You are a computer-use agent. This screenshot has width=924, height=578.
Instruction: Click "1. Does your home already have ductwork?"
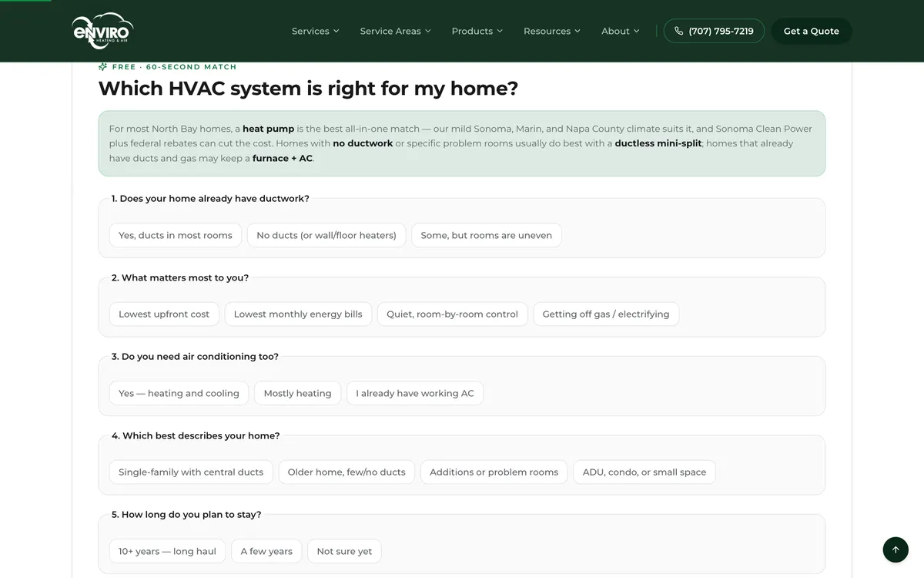click(x=210, y=198)
